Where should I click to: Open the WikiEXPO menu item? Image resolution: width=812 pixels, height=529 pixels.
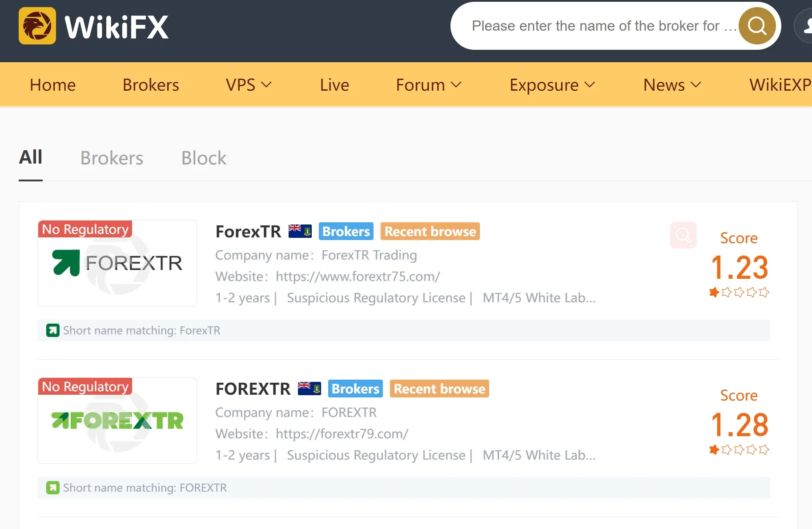pos(780,84)
